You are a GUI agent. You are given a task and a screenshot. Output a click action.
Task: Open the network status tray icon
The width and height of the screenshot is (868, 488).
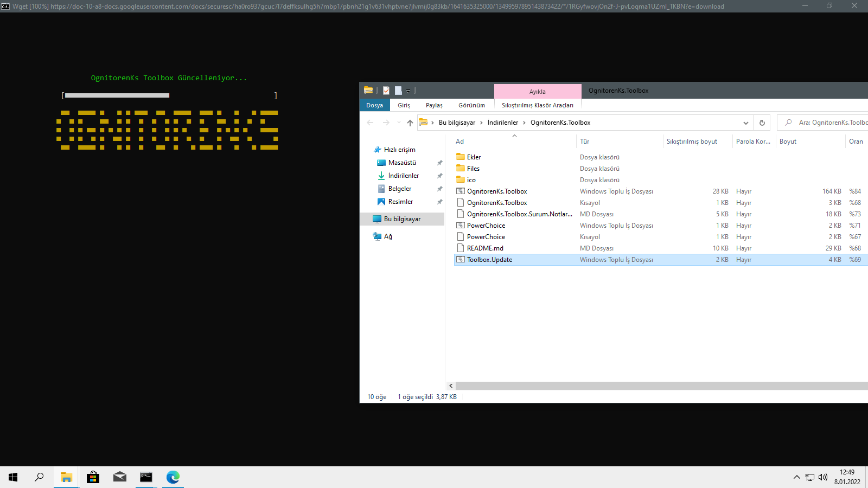coord(810,477)
